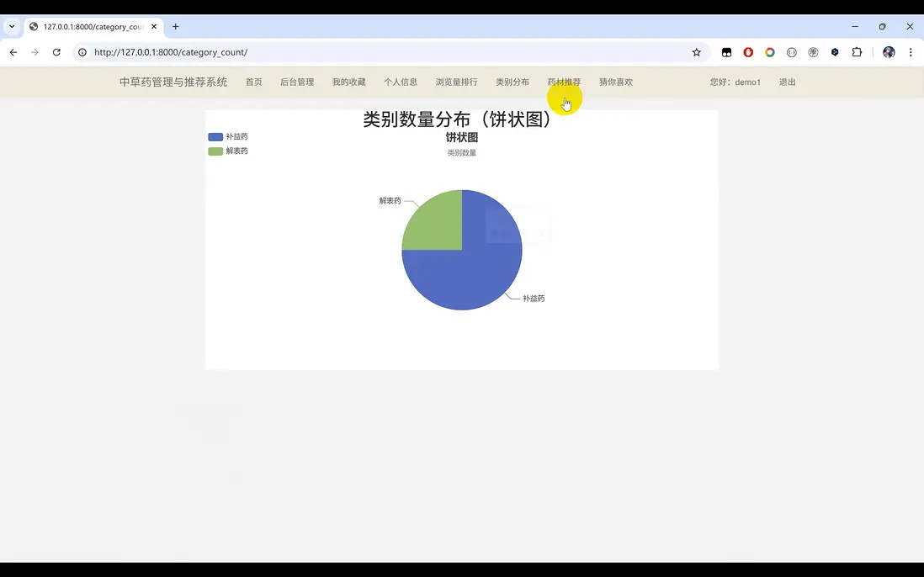Click the 类别数量分布（饼状图）heading
The height and width of the screenshot is (577, 924).
(x=457, y=119)
